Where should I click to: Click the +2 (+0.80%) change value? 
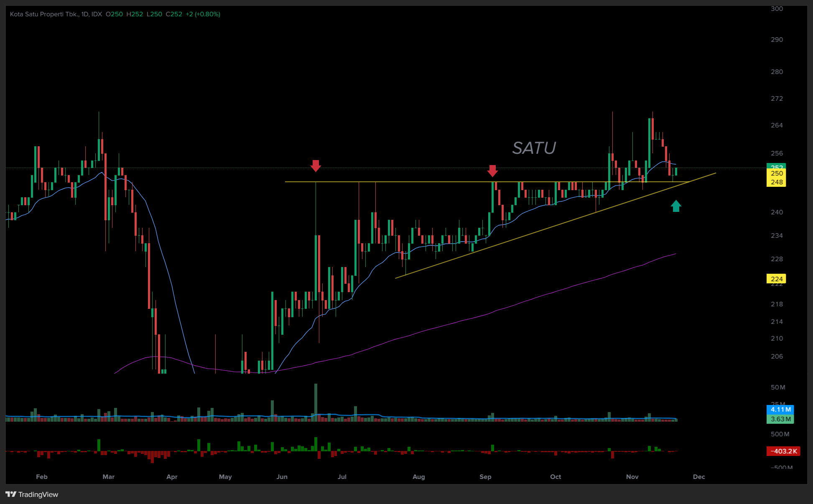pyautogui.click(x=203, y=14)
